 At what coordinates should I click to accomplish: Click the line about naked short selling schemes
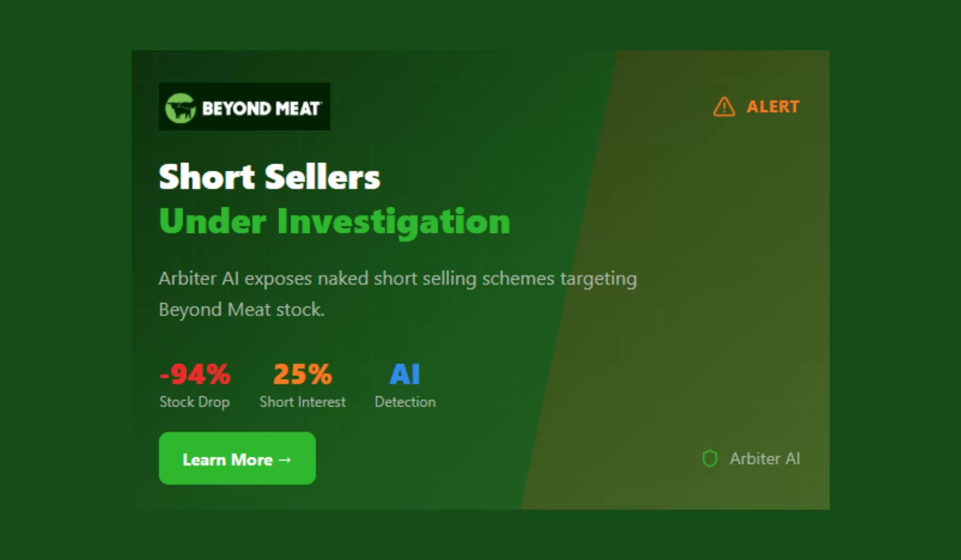(x=398, y=279)
